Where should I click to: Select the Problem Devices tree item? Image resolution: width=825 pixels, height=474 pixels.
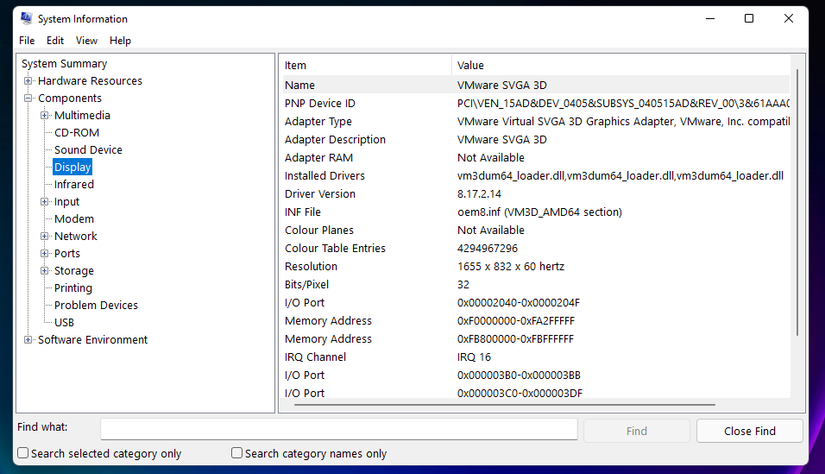tap(96, 305)
